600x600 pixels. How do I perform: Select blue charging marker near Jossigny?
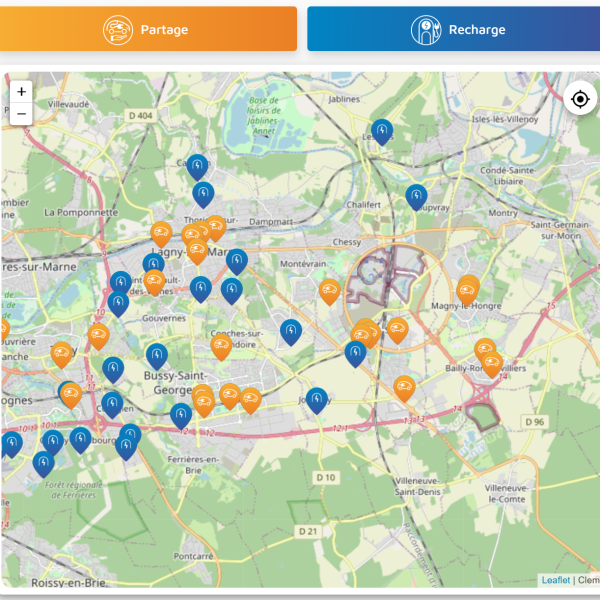click(316, 400)
